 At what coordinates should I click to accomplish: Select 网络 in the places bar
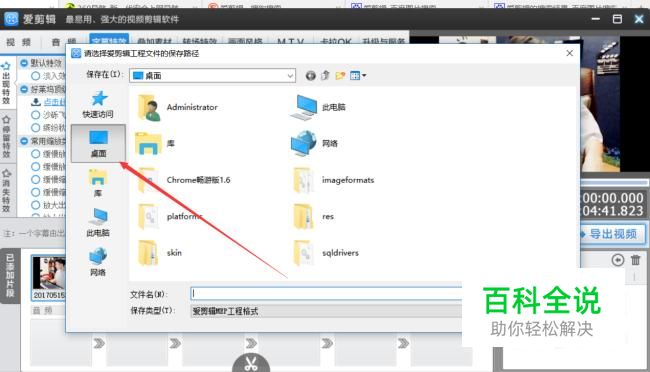pyautogui.click(x=98, y=262)
